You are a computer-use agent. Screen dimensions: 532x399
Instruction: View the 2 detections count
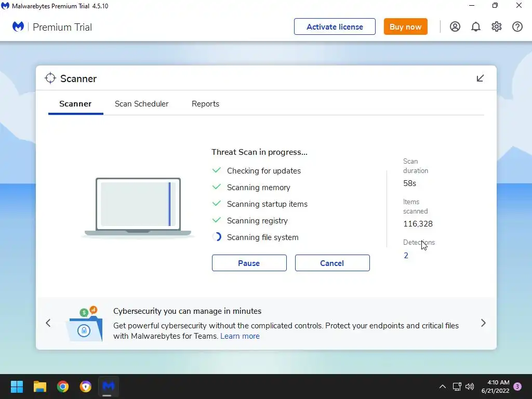(406, 256)
